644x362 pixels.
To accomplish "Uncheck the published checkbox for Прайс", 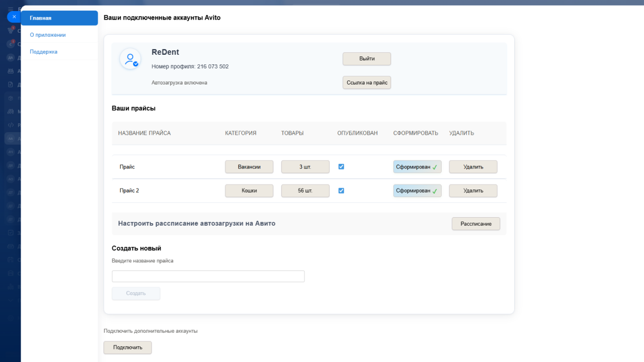I will coord(341,166).
